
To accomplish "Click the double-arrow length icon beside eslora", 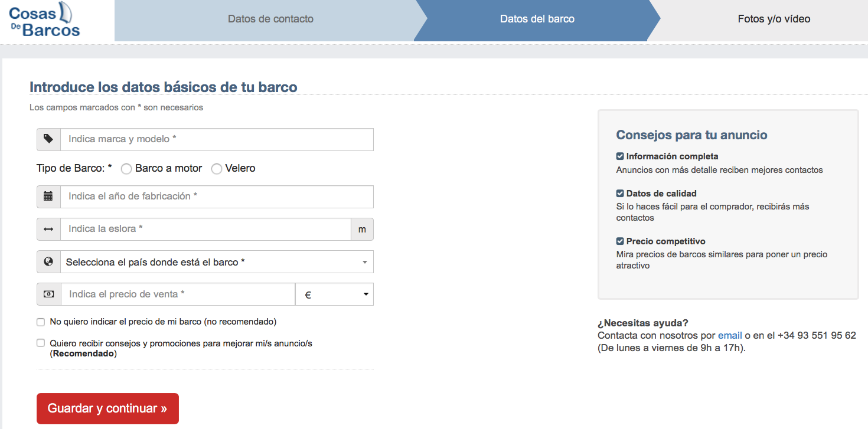I will (48, 229).
